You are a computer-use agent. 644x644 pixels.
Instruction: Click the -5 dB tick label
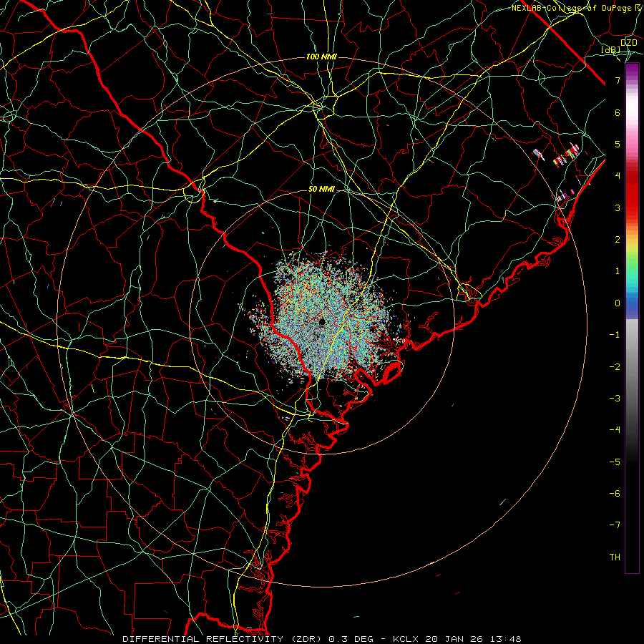pos(615,462)
